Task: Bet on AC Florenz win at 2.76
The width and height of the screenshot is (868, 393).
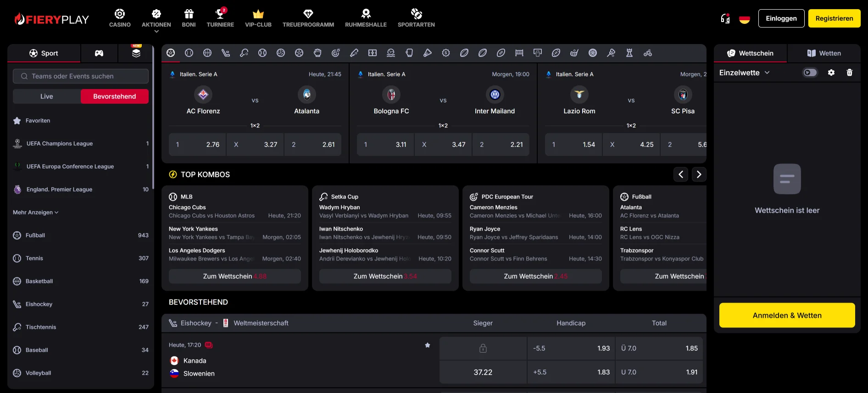Action: click(198, 144)
